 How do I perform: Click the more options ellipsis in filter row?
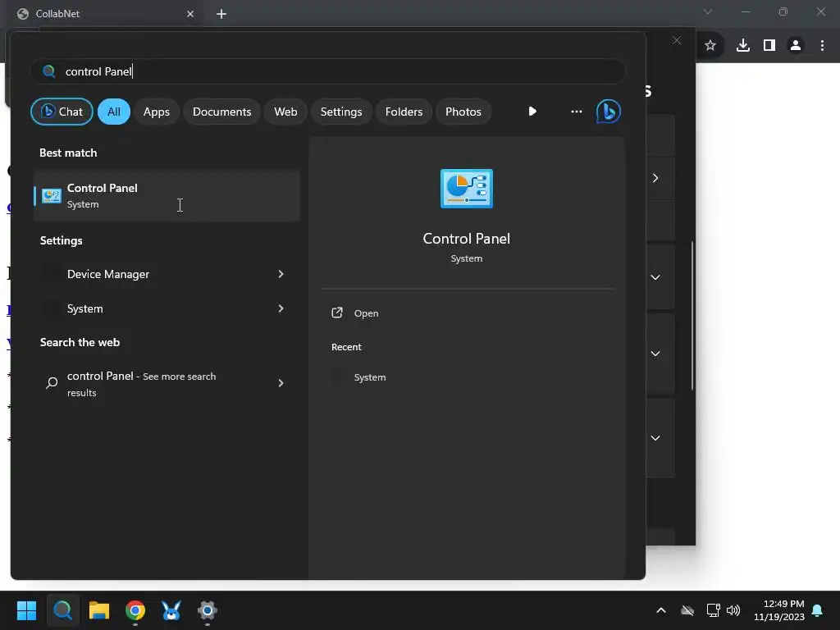click(577, 112)
